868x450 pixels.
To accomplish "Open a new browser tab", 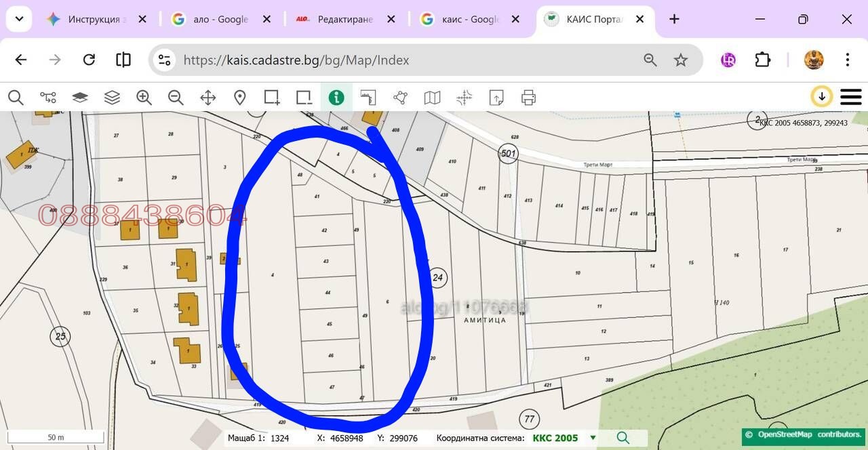I will (674, 20).
